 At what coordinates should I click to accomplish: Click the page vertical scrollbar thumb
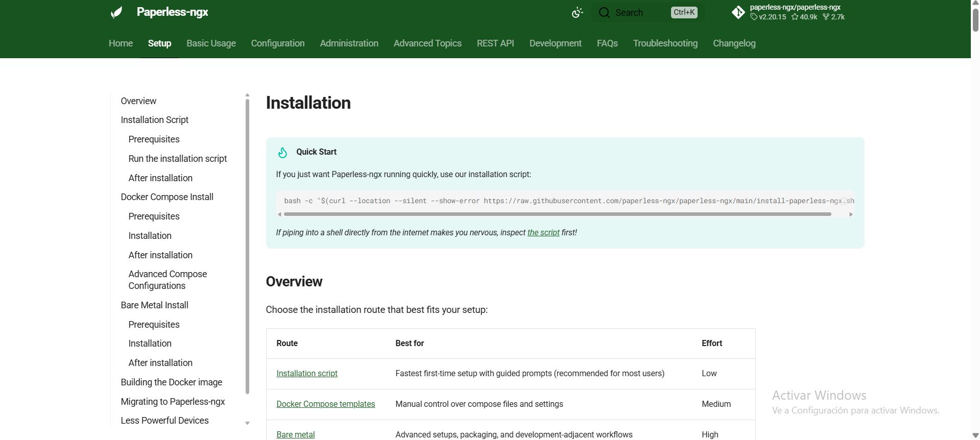[975, 20]
